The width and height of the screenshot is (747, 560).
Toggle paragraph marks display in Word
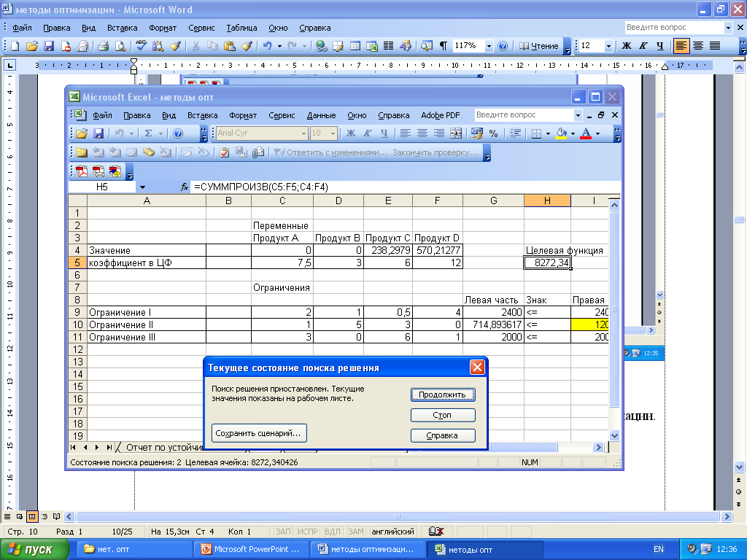[x=443, y=46]
